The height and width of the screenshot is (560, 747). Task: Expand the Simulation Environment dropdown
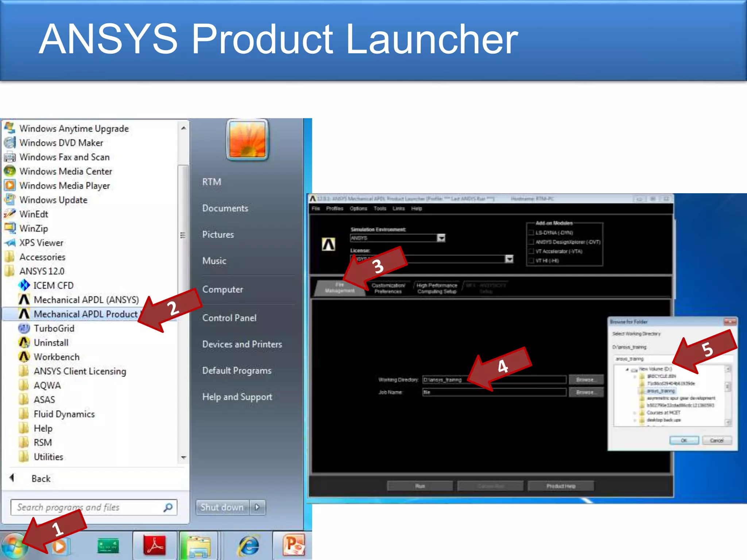pos(441,238)
